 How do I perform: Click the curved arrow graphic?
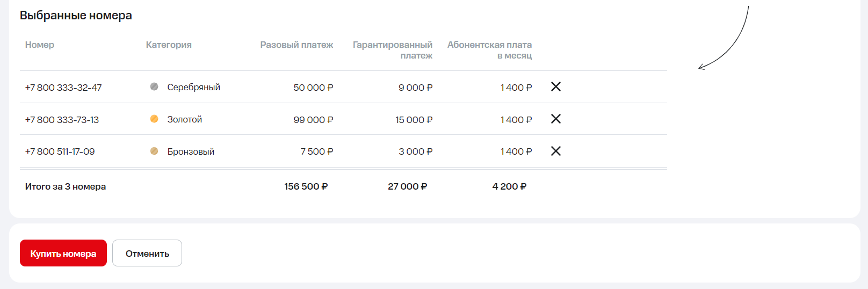pos(729,44)
